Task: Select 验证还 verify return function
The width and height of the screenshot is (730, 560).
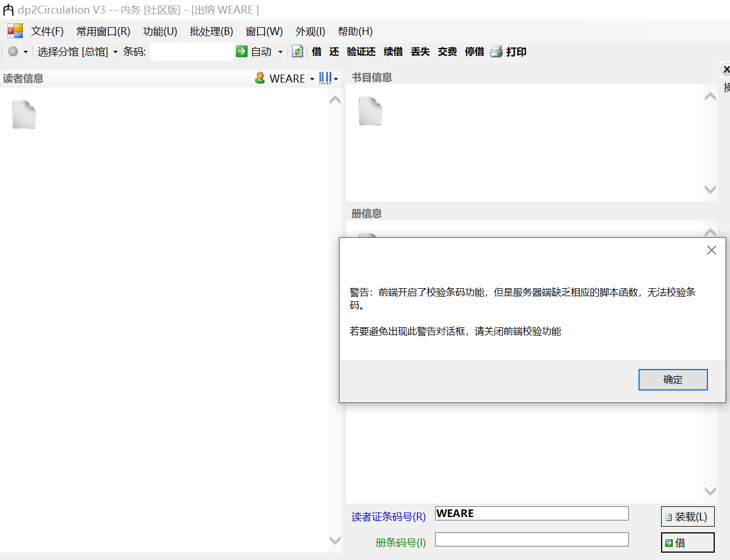Action: (x=361, y=51)
